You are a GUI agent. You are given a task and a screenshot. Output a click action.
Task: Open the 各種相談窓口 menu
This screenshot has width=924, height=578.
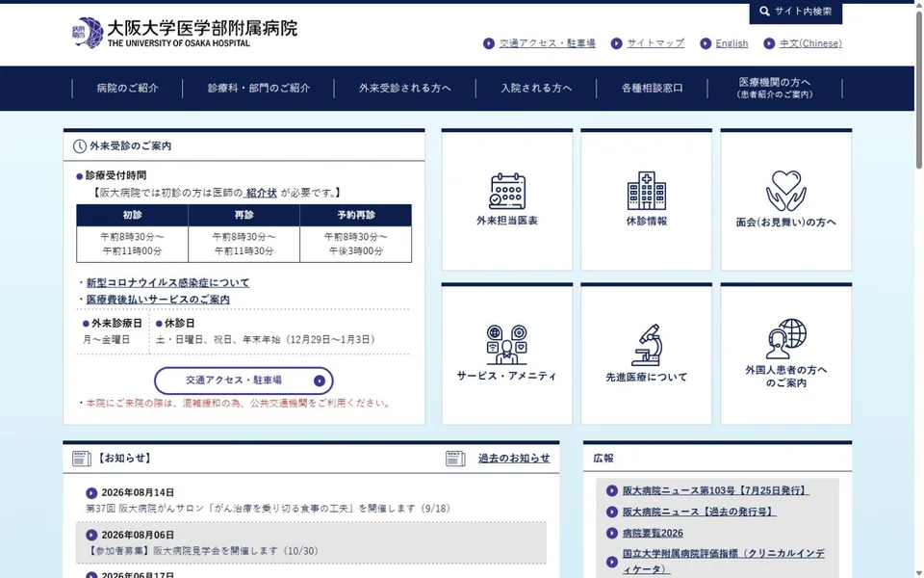(652, 89)
